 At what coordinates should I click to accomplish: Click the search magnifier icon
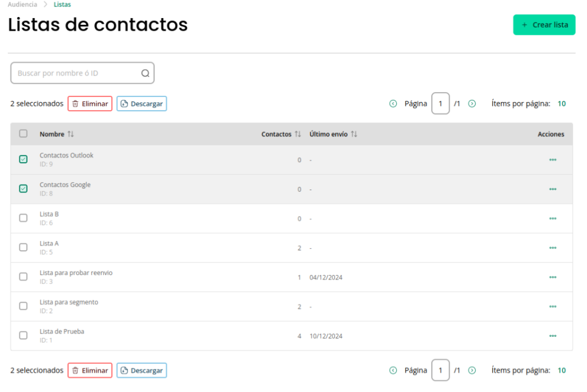pyautogui.click(x=145, y=73)
